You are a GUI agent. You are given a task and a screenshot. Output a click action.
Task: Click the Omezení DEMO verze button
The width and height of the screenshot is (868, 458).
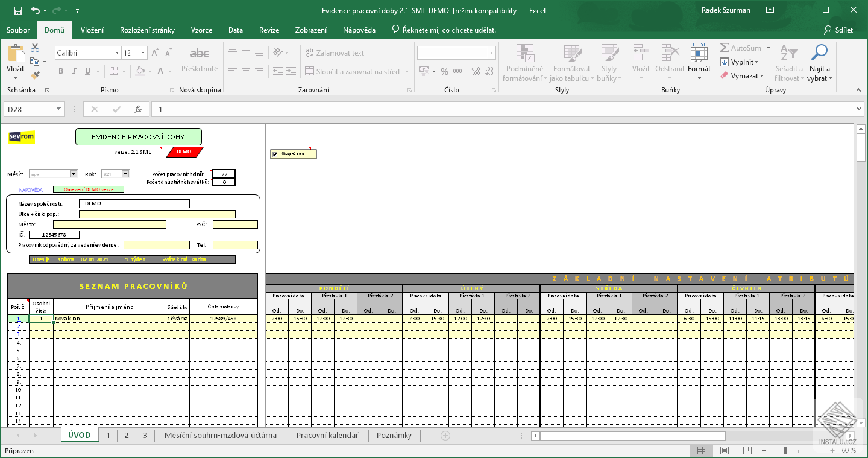click(89, 189)
